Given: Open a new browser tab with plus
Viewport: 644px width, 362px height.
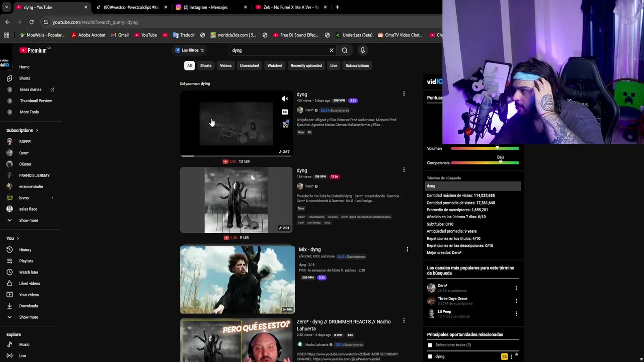Looking at the screenshot, I should click(337, 7).
